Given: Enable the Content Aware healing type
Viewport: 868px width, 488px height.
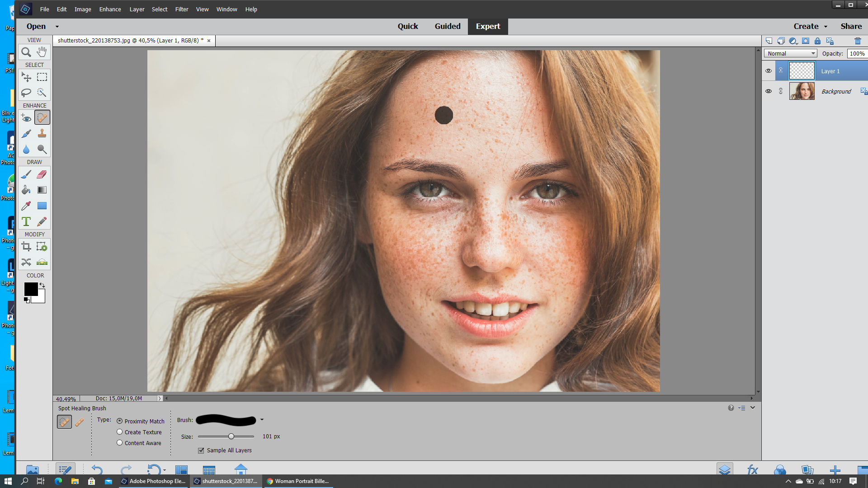Looking at the screenshot, I should [x=119, y=443].
